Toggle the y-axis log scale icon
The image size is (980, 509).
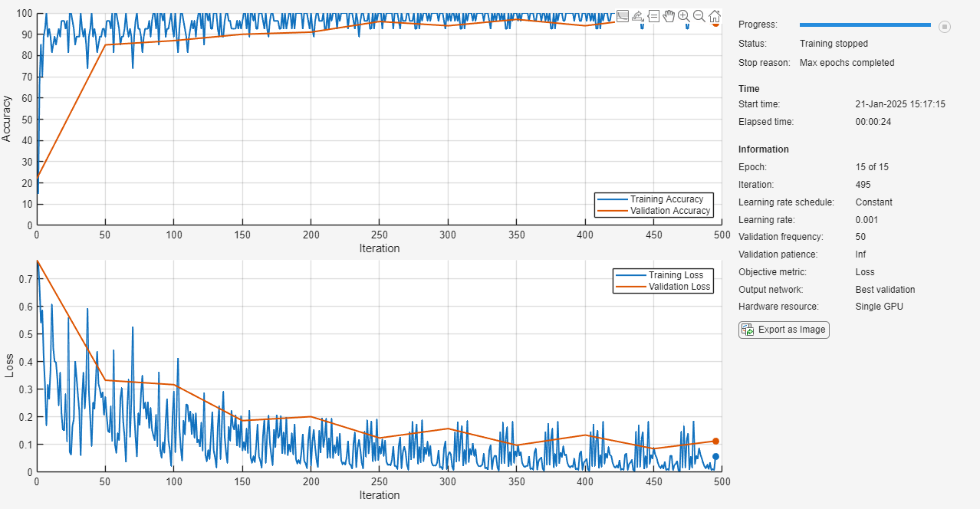(623, 16)
